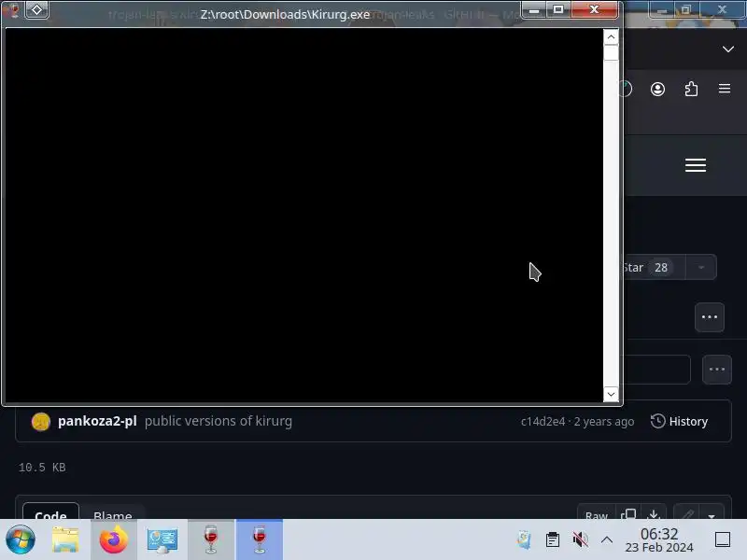Click the muted volume tray icon
Screen dimensions: 747x560
click(x=580, y=539)
